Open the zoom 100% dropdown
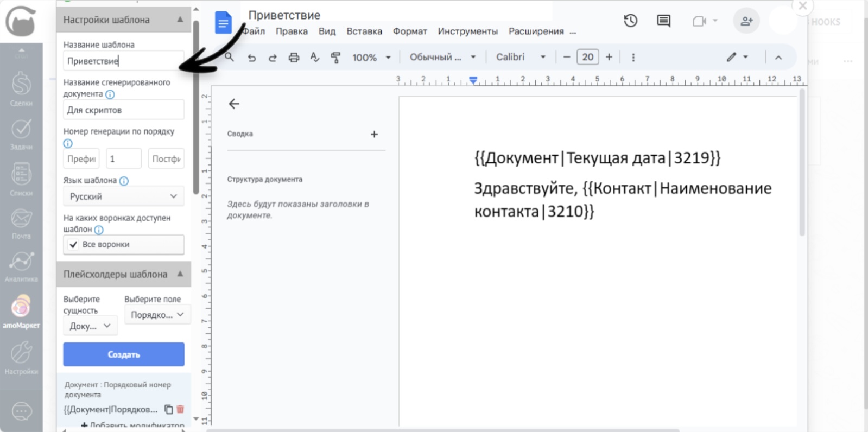The image size is (868, 432). pos(371,58)
